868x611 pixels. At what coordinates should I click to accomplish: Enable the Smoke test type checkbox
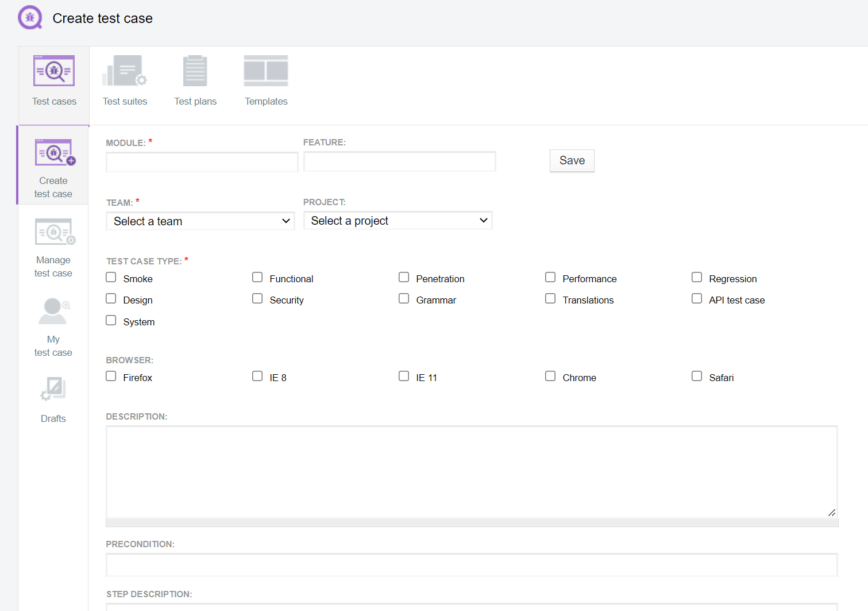tap(111, 278)
